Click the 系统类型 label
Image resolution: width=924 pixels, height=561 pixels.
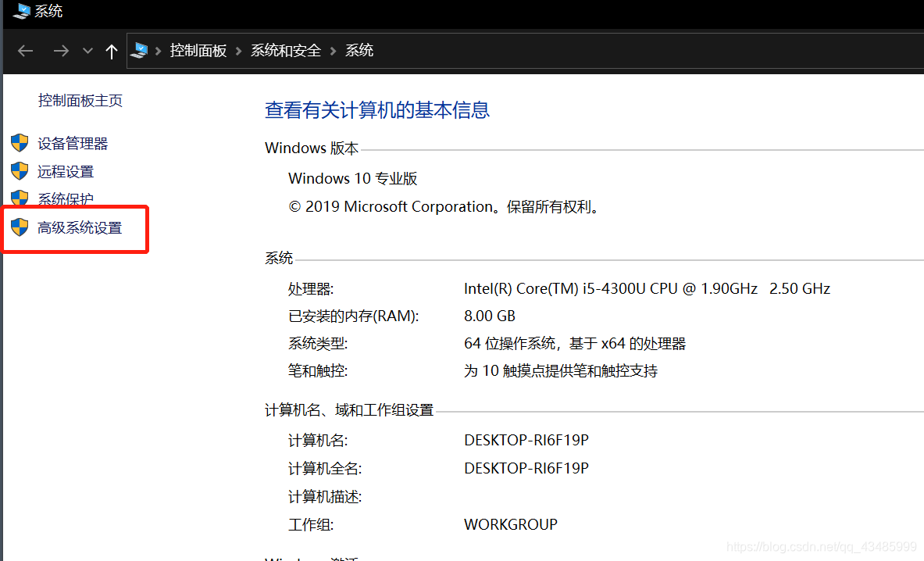coord(318,344)
